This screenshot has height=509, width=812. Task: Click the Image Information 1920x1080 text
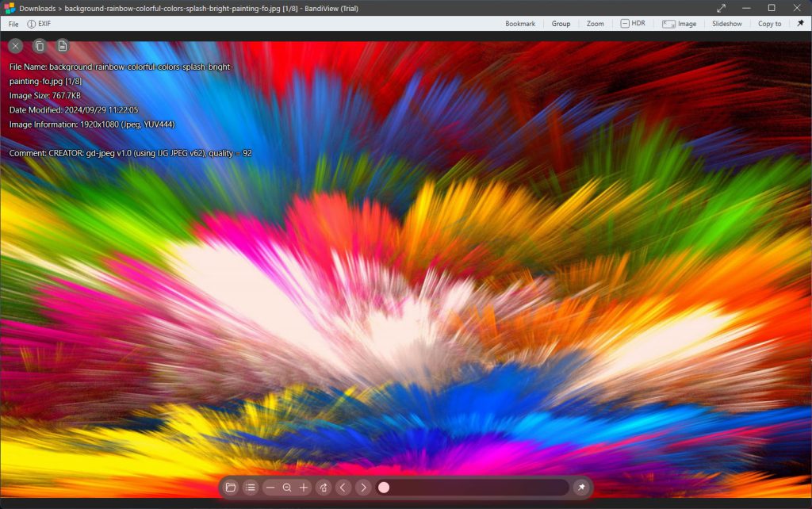pos(92,124)
